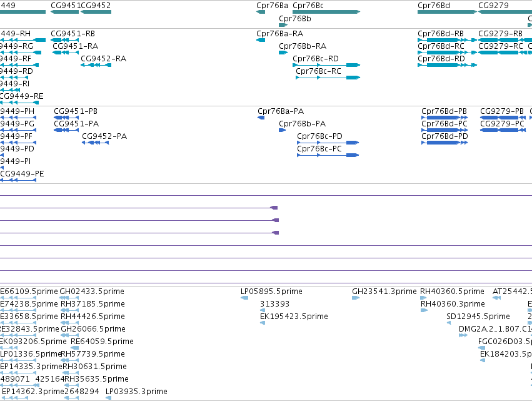
Task: Select transcript CG9451-RB label
Action: pos(73,34)
